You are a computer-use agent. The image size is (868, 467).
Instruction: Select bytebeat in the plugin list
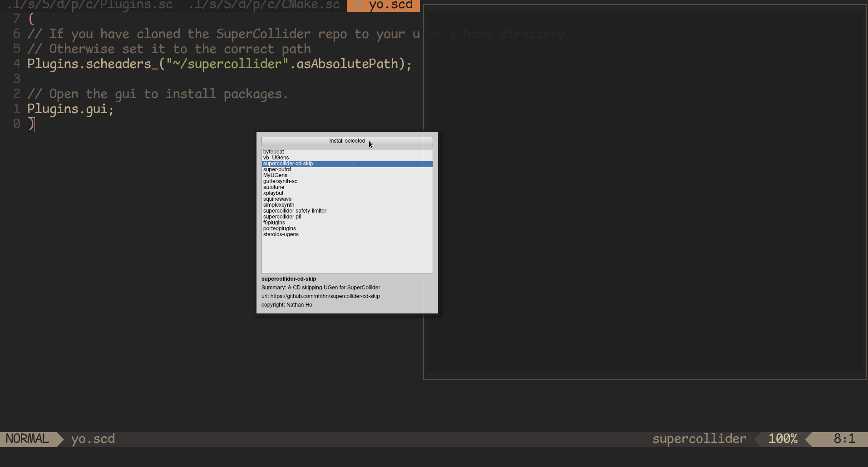click(x=347, y=152)
